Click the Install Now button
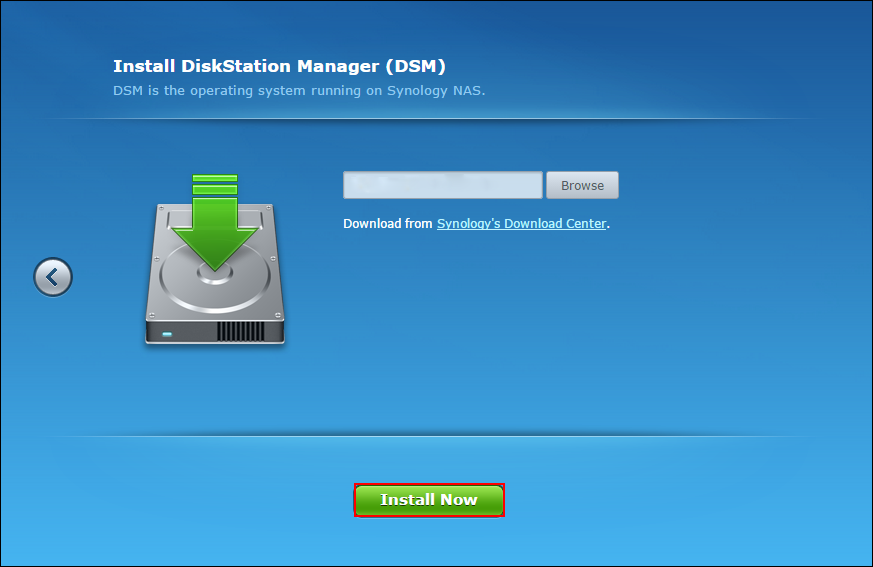Screen dimensions: 873x567 (429, 500)
